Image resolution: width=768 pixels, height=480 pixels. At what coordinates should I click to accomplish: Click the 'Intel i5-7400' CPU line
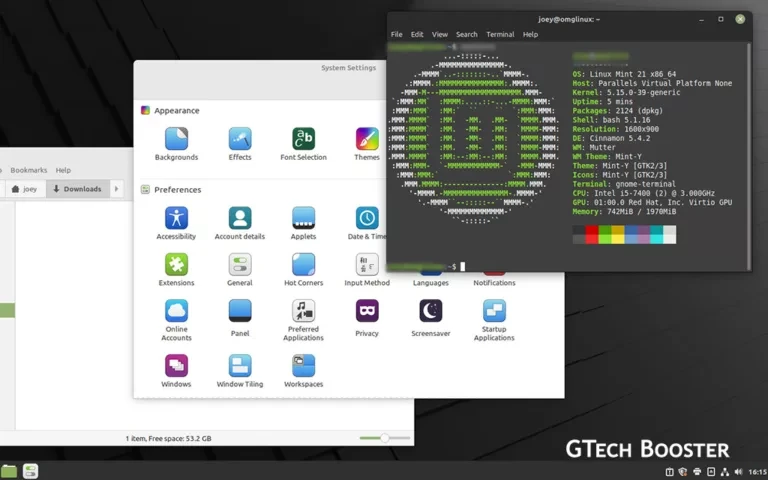(x=643, y=193)
